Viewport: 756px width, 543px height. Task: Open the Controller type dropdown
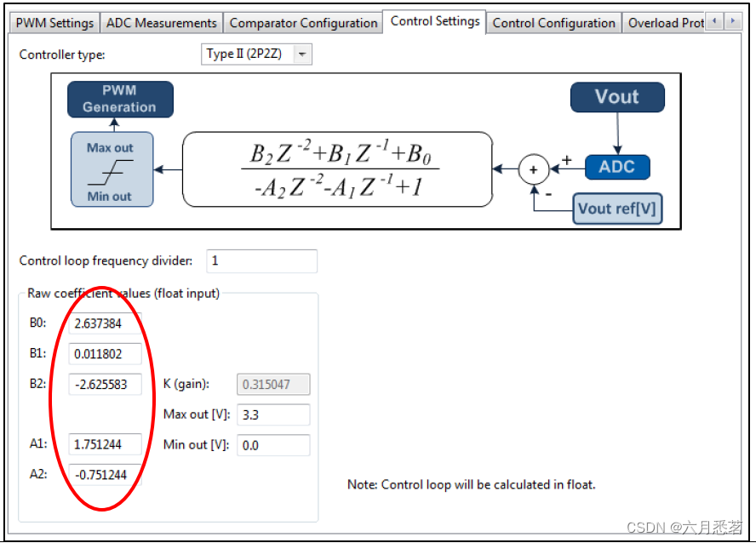click(x=256, y=54)
